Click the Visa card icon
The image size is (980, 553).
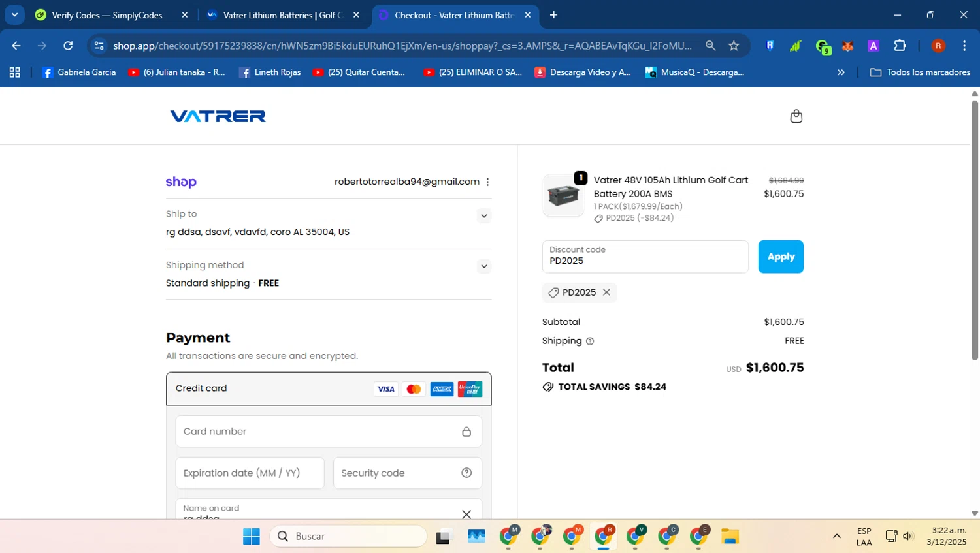tap(385, 389)
